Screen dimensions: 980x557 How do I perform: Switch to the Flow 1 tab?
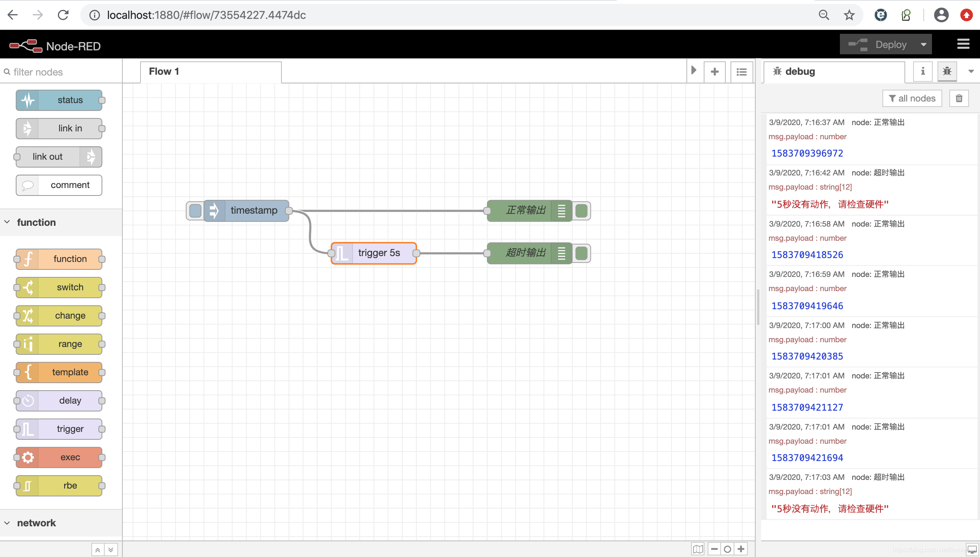tap(163, 71)
